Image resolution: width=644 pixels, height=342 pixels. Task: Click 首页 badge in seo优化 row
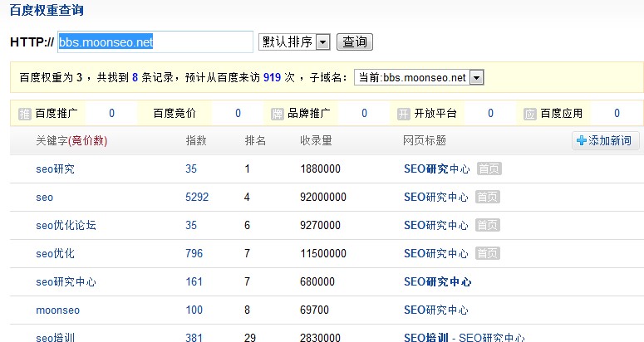(x=489, y=254)
